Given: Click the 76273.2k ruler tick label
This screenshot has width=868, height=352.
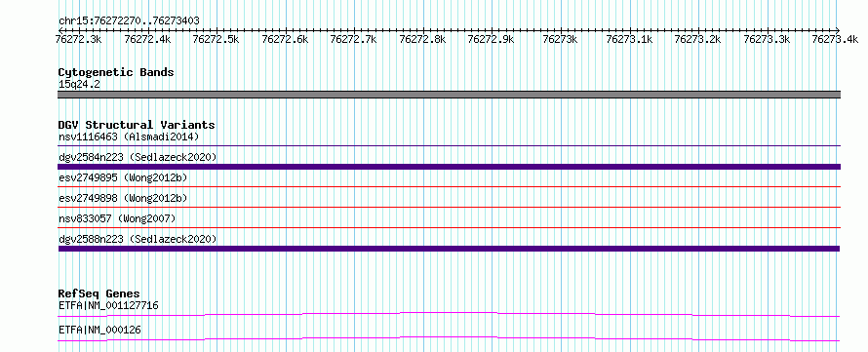Looking at the screenshot, I should point(697,39).
